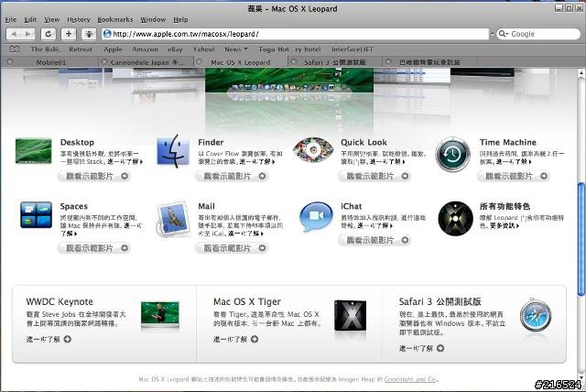Switch to the Safari 3 tab
Image resolution: width=586 pixels, height=392 pixels.
click(335, 62)
